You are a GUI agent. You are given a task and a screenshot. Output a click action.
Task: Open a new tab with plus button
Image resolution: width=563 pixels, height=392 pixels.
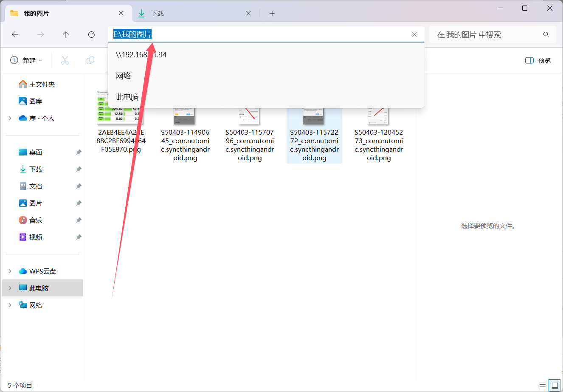click(x=272, y=14)
